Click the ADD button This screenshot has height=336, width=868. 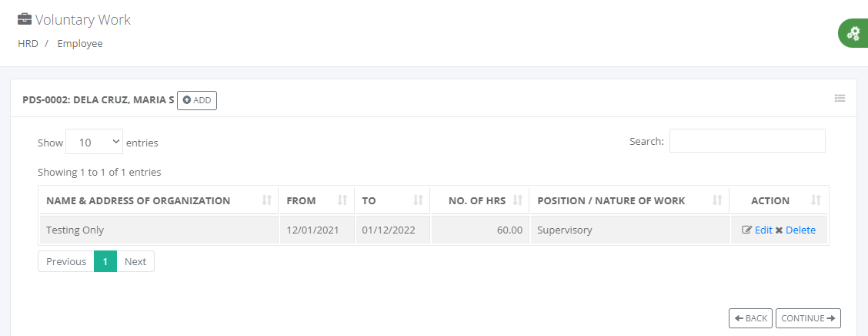tap(197, 100)
